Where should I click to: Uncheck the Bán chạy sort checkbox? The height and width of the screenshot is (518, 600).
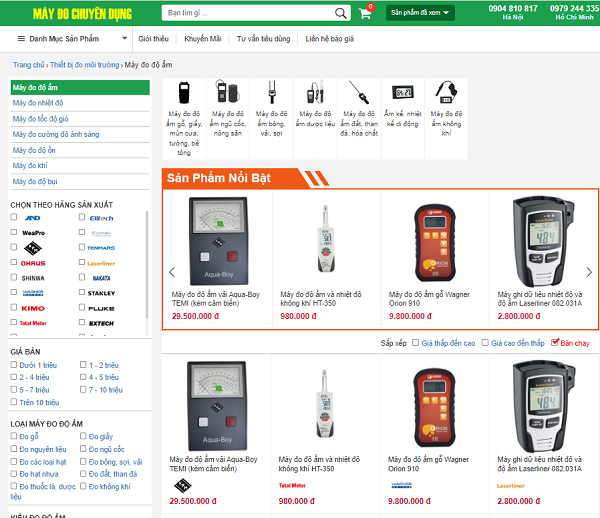tap(555, 342)
